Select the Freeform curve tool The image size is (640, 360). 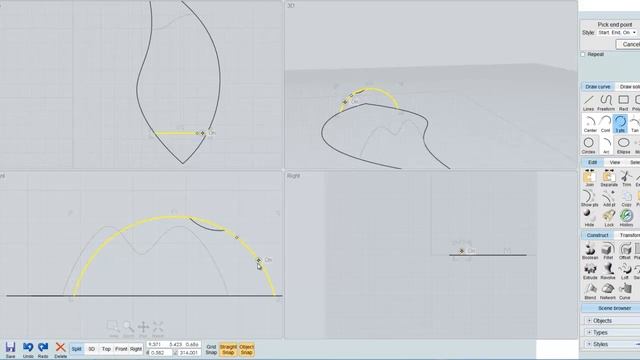pos(606,103)
